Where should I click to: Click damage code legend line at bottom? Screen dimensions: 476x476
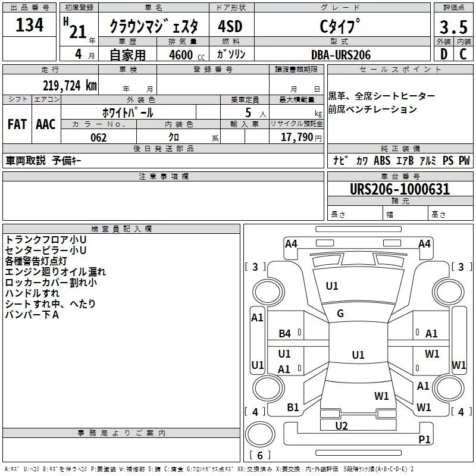tap(209, 469)
